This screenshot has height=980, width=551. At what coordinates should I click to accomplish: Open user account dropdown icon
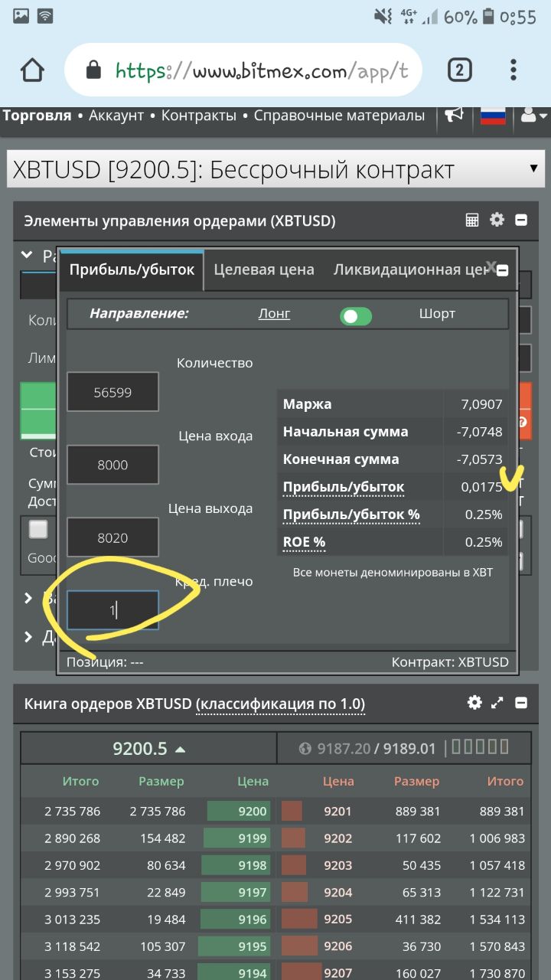(533, 116)
